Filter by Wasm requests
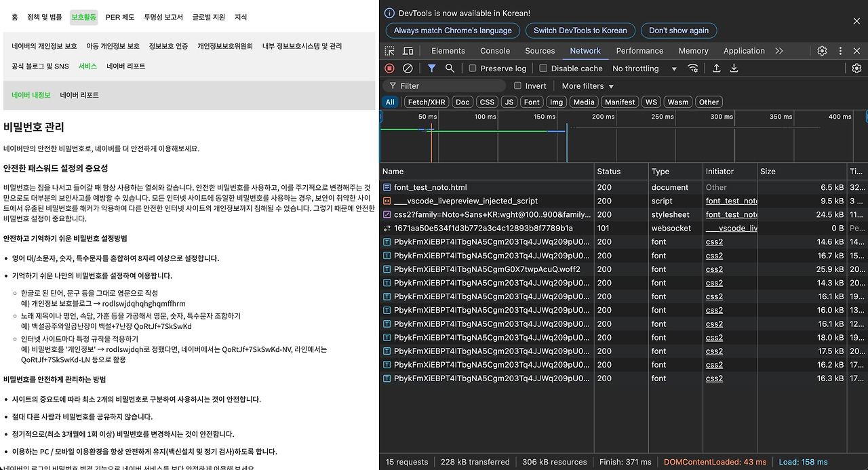Viewport: 868px width, 470px height. (677, 102)
